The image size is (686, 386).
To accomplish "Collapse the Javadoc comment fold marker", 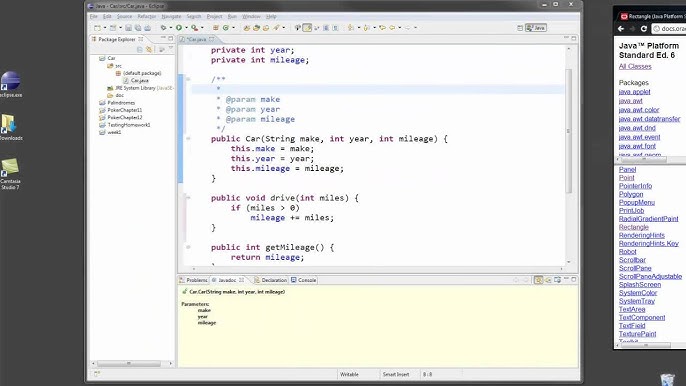I will coord(188,79).
